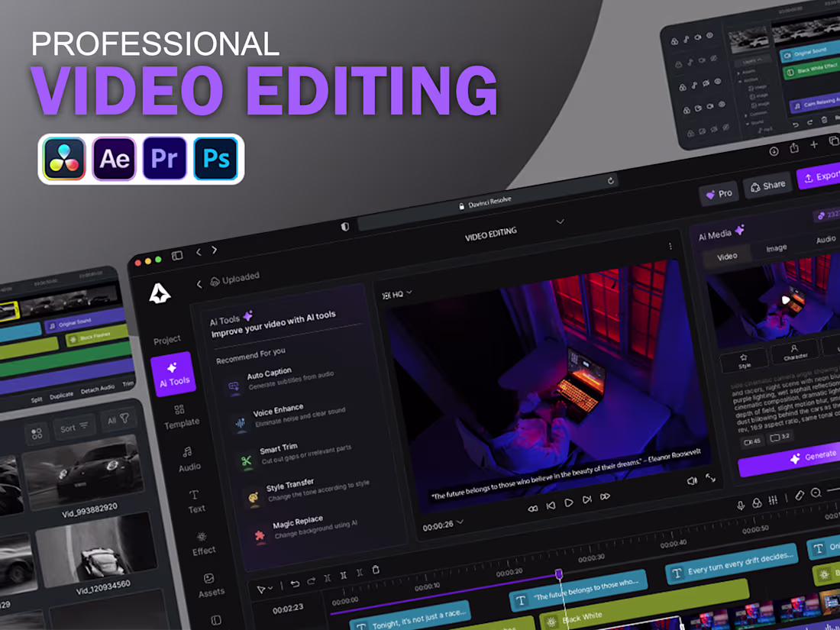Image resolution: width=840 pixels, height=630 pixels.
Task: Open the HQ quality dropdown
Action: click(x=397, y=294)
